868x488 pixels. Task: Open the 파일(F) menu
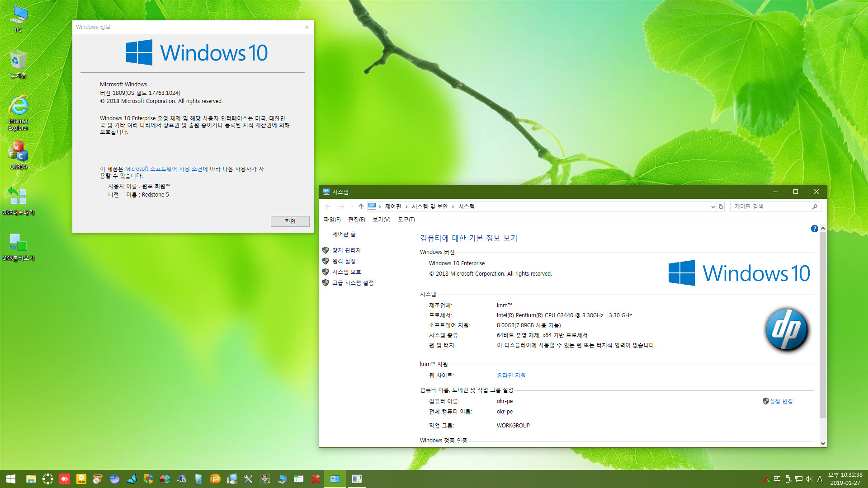click(332, 220)
